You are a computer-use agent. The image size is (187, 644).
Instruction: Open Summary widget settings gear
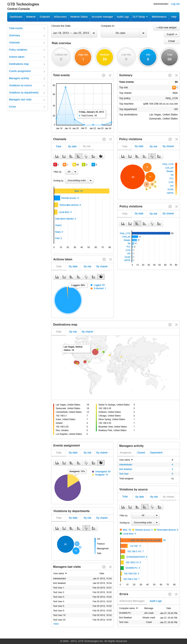coord(170,75)
